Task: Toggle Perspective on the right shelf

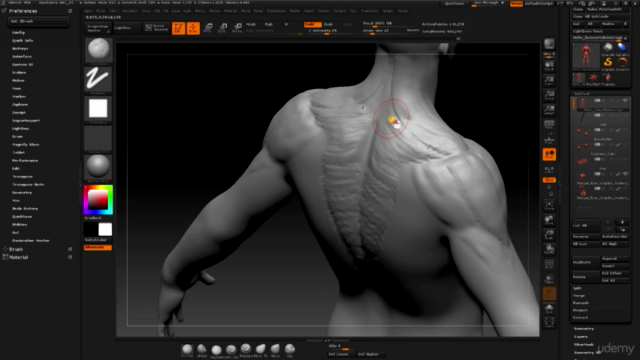Action: point(549,124)
